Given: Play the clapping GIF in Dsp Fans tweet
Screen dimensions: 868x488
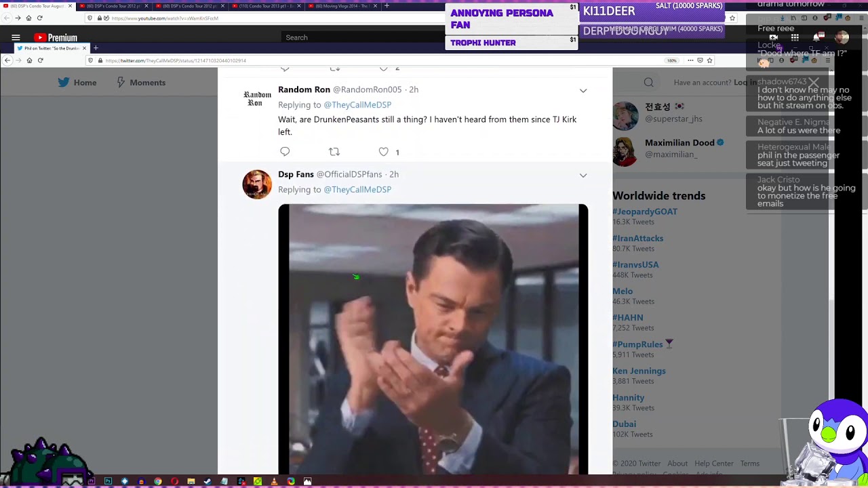Looking at the screenshot, I should pos(433,339).
